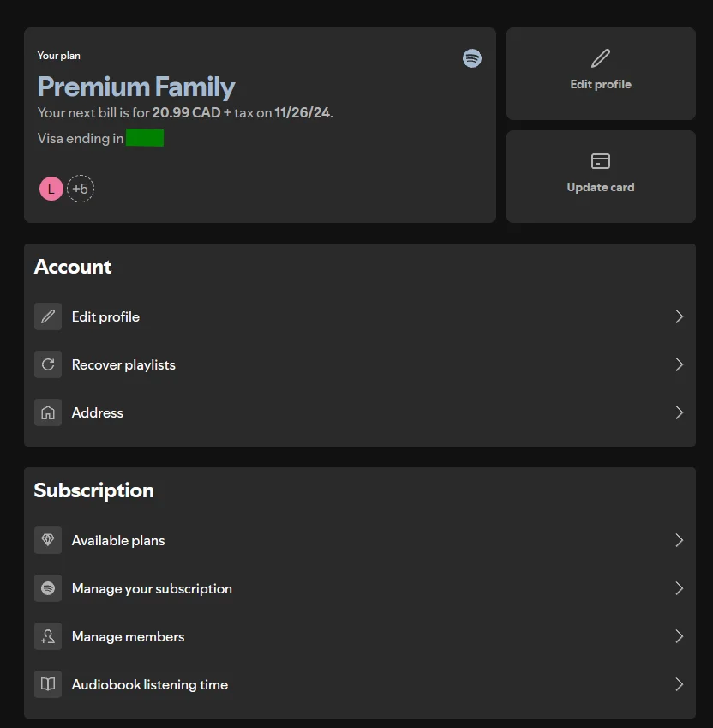Click the 20.99 CAD bill amount
The image size is (713, 728).
point(187,113)
